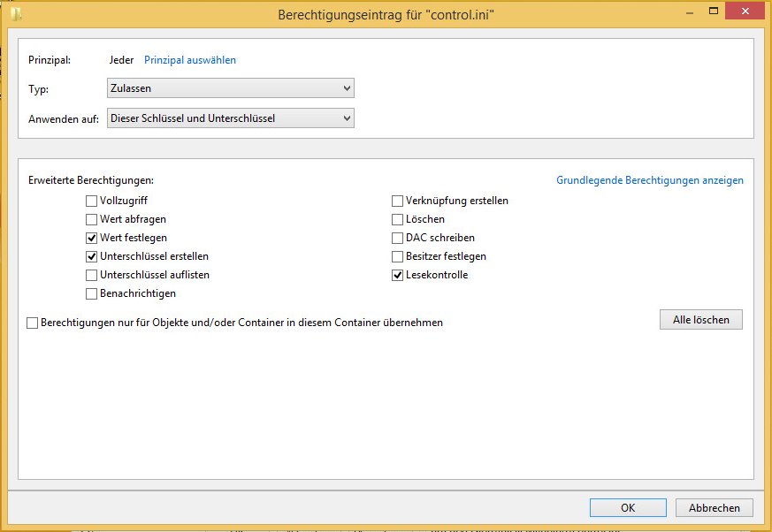Viewport: 772px width, 532px height.
Task: Cancel using the 'Abbrechen' button
Action: pos(714,507)
